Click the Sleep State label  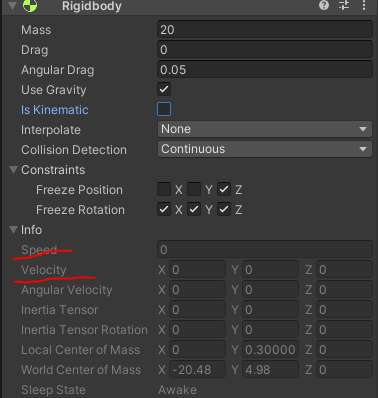(53, 390)
